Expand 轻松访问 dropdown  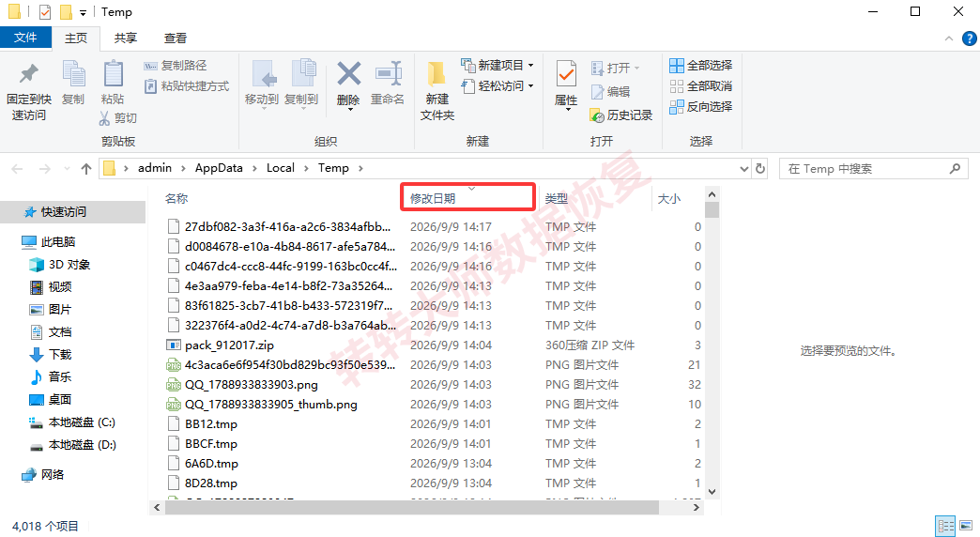(530, 85)
